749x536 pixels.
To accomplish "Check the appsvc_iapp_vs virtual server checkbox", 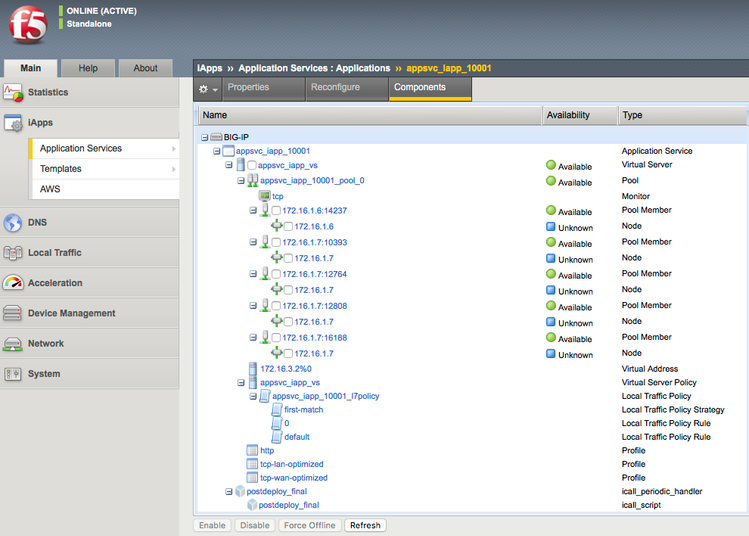I will [x=252, y=165].
